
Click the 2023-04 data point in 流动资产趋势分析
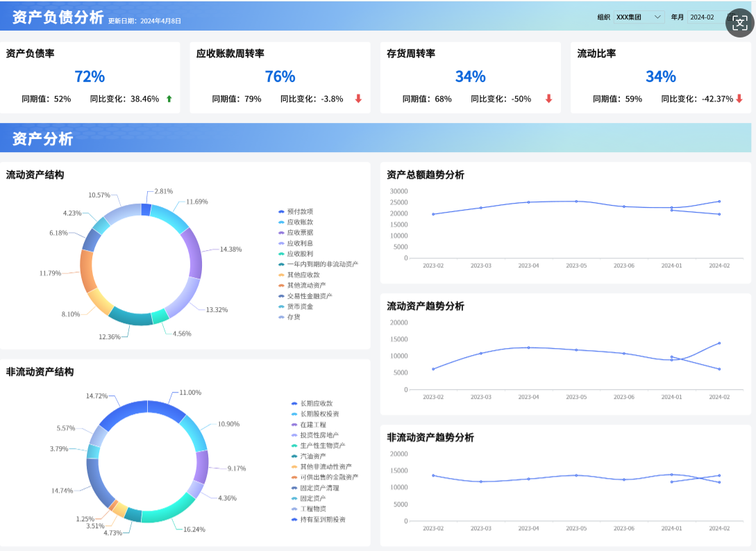(528, 347)
